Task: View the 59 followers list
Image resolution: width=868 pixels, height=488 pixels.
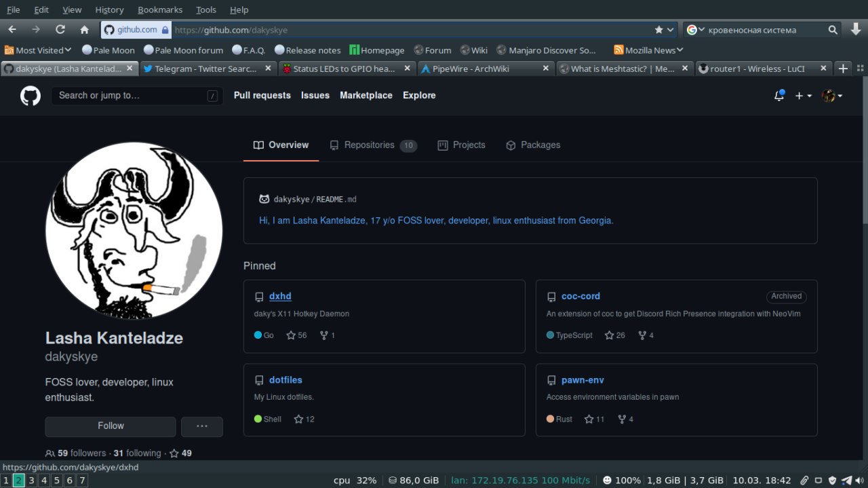Action: [x=76, y=453]
